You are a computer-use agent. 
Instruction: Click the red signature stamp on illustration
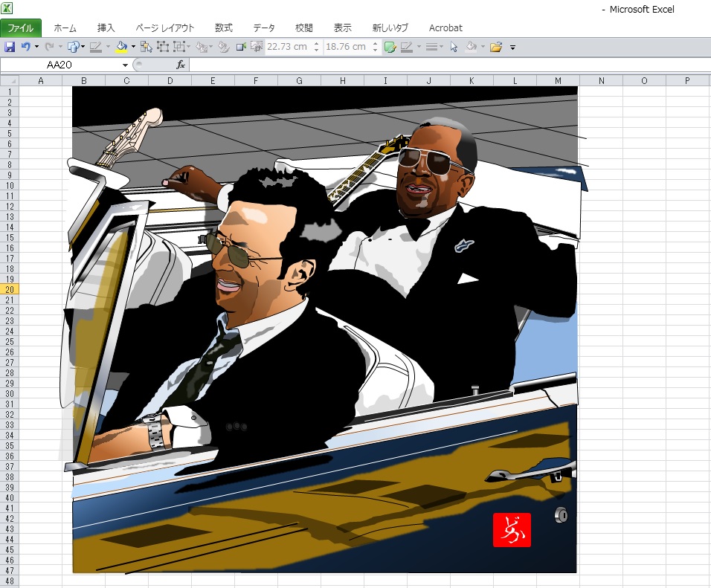coord(512,530)
